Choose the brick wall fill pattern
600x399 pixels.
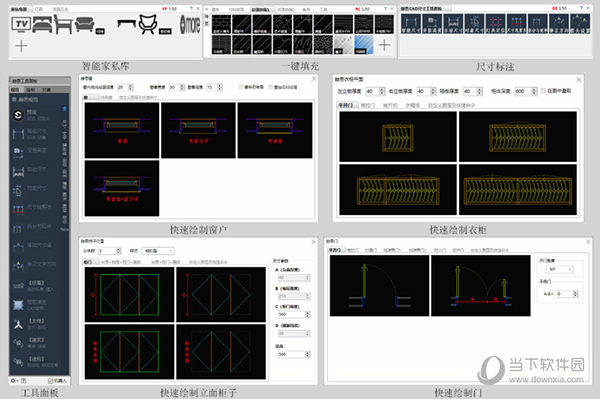pyautogui.click(x=222, y=24)
